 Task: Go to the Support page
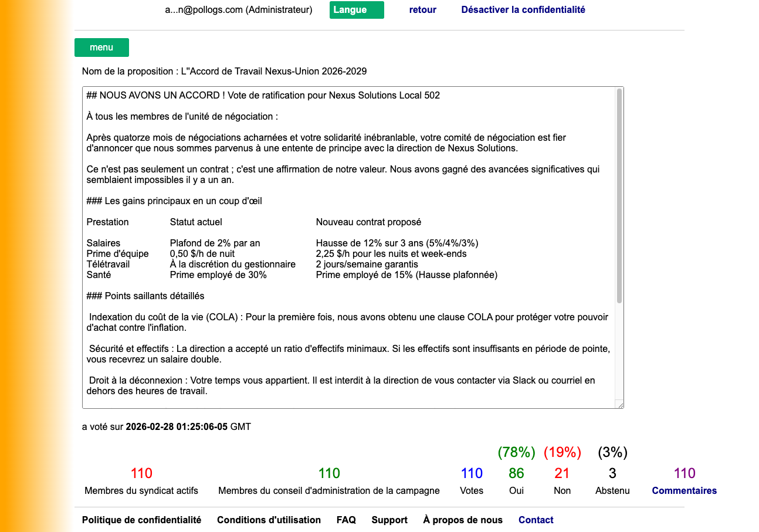(x=389, y=520)
